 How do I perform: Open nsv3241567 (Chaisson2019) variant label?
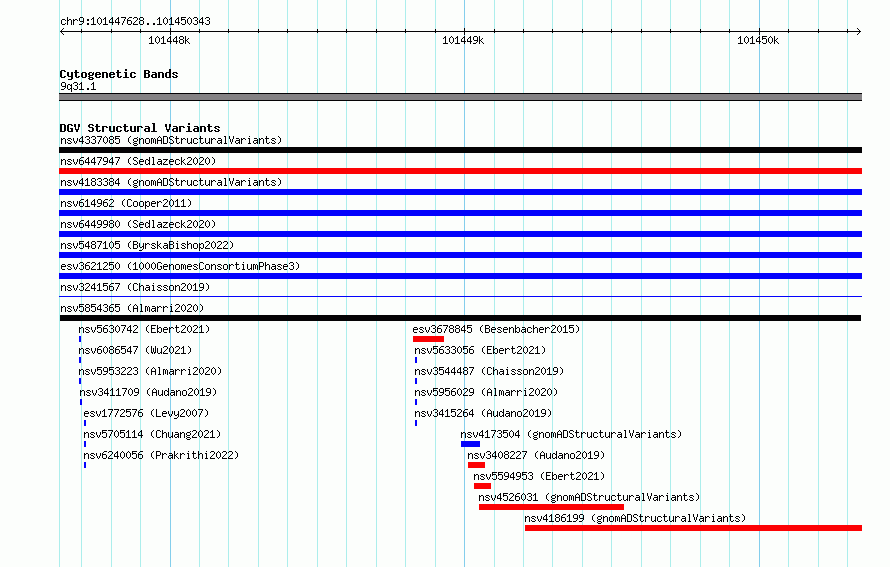pyautogui.click(x=135, y=287)
